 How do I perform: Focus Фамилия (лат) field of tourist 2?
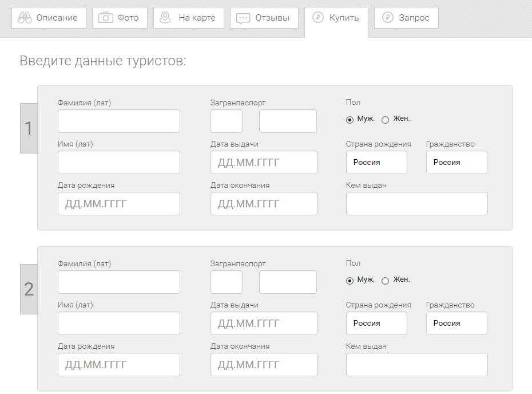click(119, 282)
